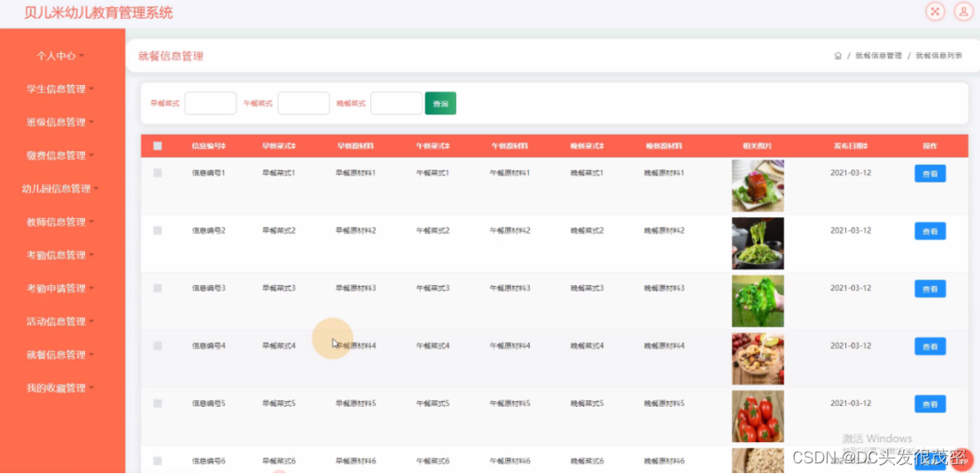
Task: Expand the 教师信息管理 sidebar menu
Action: pyautogui.click(x=60, y=221)
